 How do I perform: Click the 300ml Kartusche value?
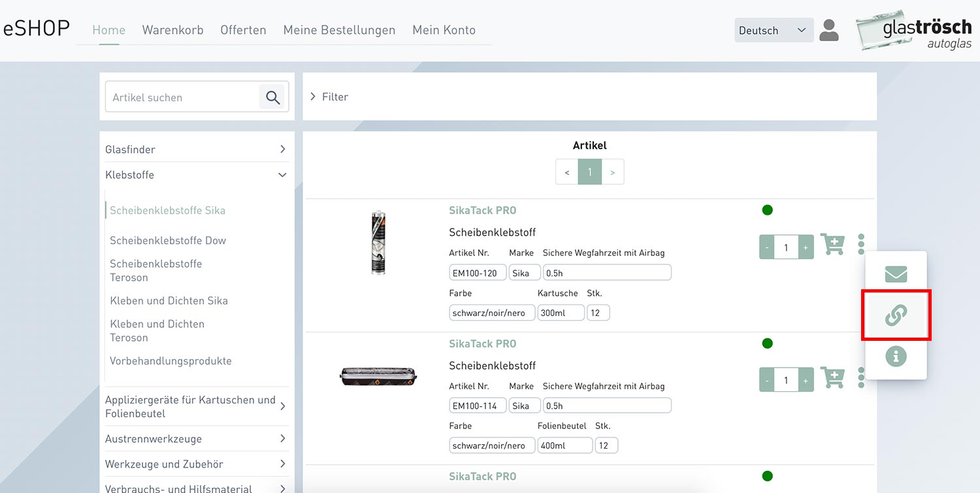[x=561, y=313]
